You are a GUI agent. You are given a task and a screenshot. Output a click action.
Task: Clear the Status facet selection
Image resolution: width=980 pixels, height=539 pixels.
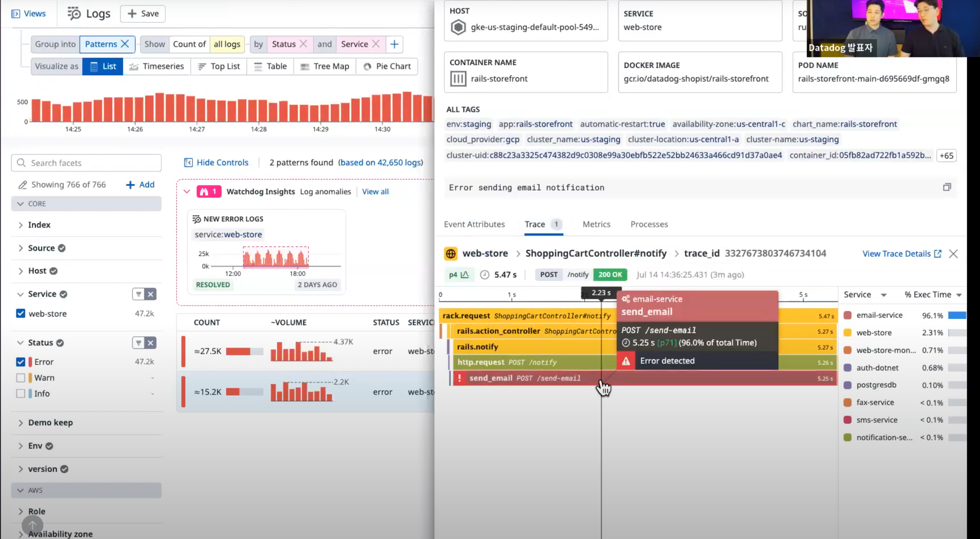151,343
